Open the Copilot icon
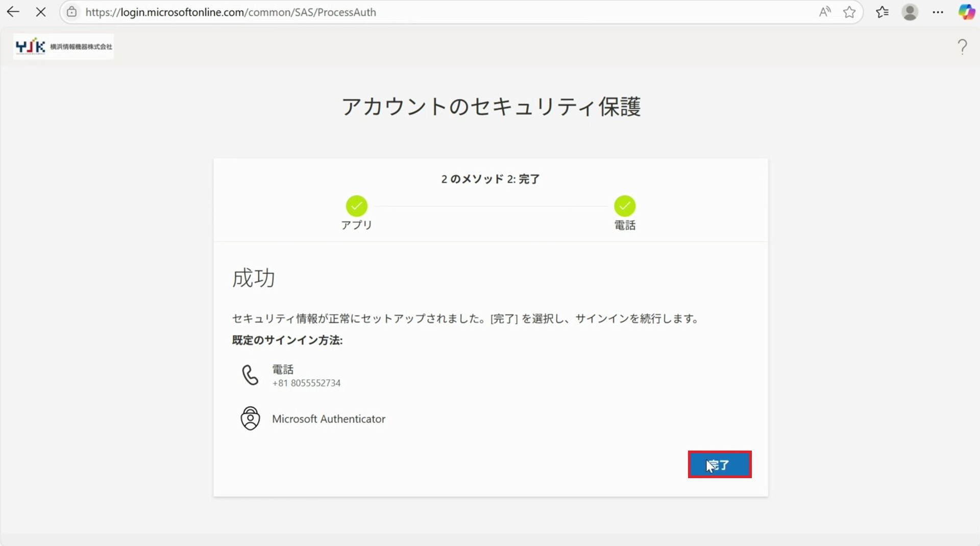The height and width of the screenshot is (546, 980). pos(966,12)
